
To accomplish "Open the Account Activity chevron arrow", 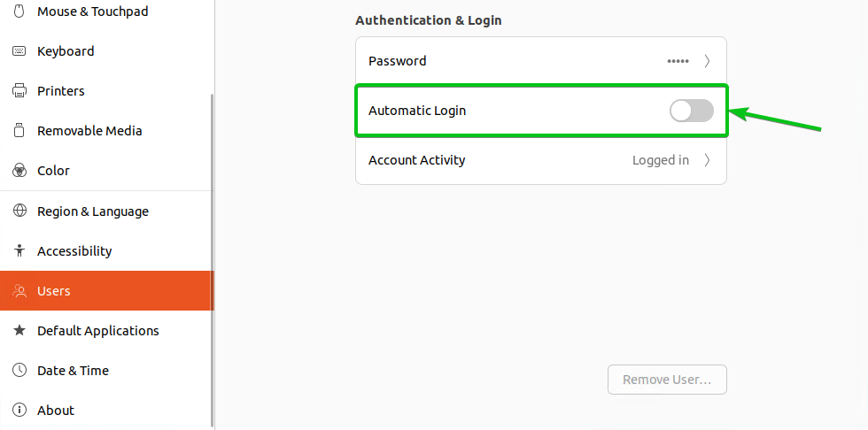I will click(x=707, y=160).
